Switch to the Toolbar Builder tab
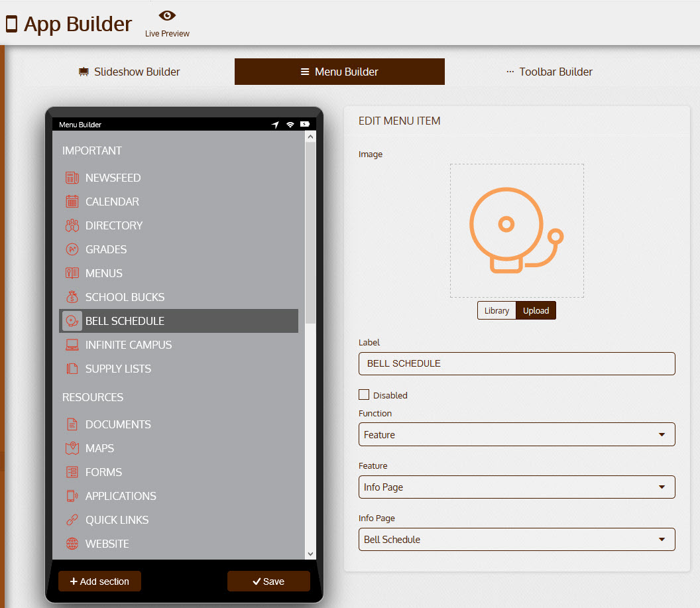 pos(550,72)
